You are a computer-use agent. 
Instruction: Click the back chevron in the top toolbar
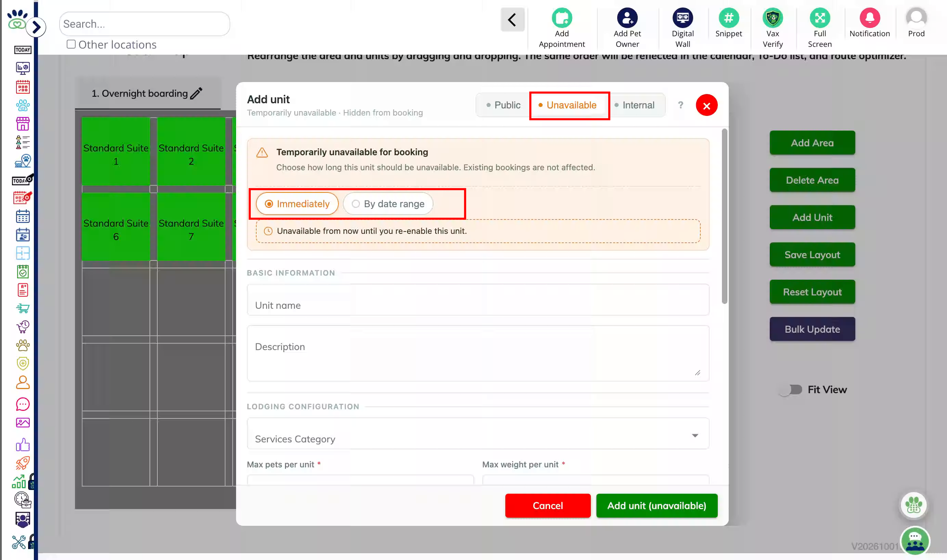click(x=512, y=19)
